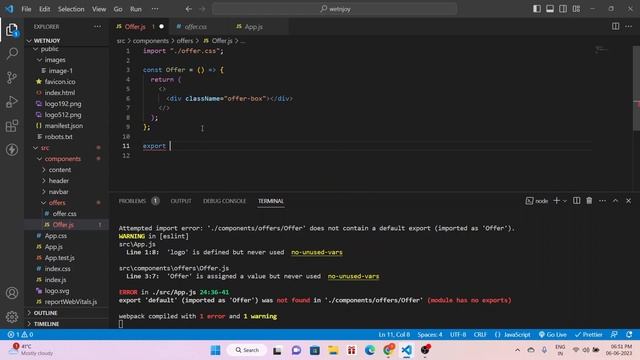Screen dimensions: 640x360
Task: Click the Prettier status bar item
Action: [x=588, y=334]
